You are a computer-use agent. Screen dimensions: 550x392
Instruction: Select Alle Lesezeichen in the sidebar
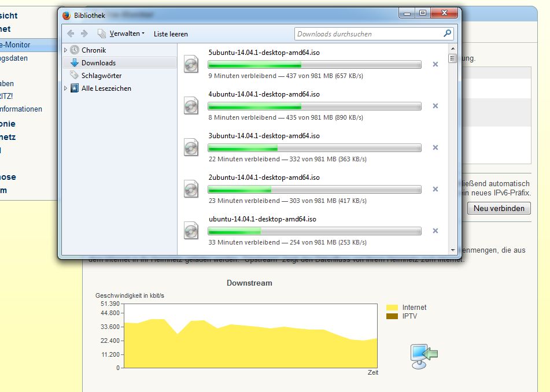click(106, 88)
